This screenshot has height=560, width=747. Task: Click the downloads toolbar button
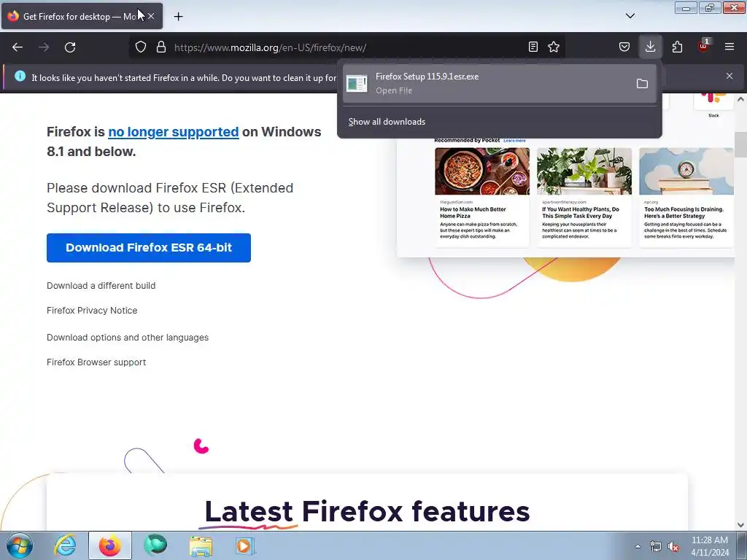click(x=650, y=47)
